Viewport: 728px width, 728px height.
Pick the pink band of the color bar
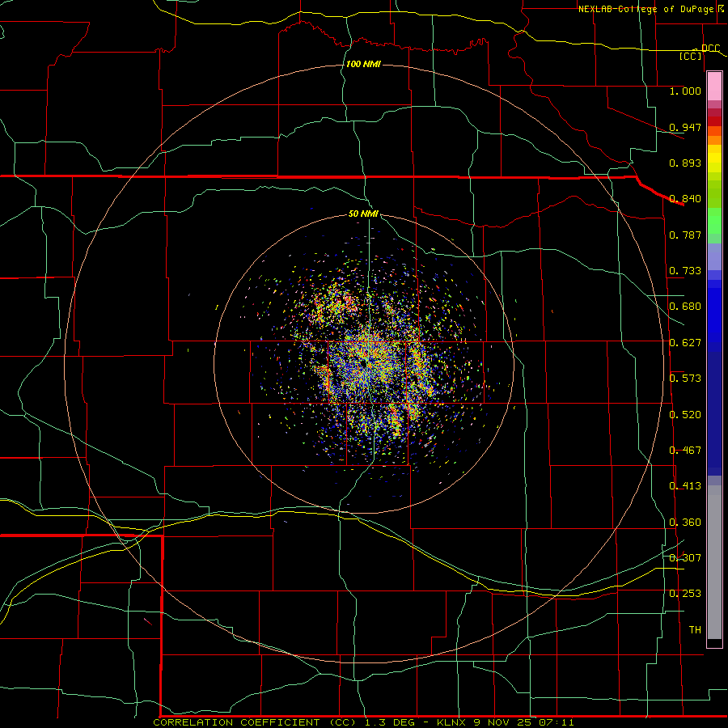tap(714, 87)
